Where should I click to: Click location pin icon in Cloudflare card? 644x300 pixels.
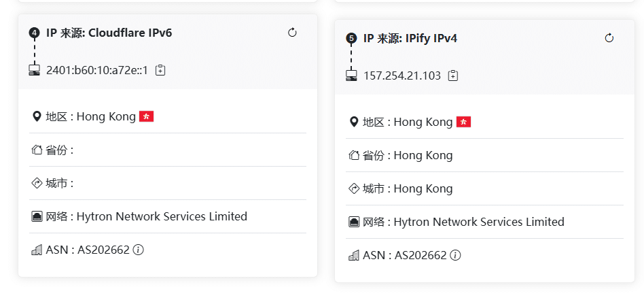[x=37, y=116]
